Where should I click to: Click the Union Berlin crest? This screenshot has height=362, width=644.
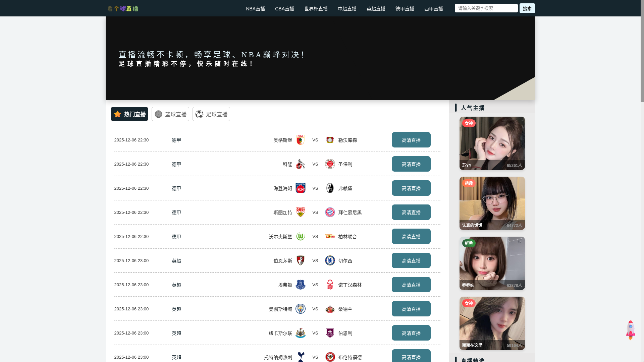tap(330, 236)
